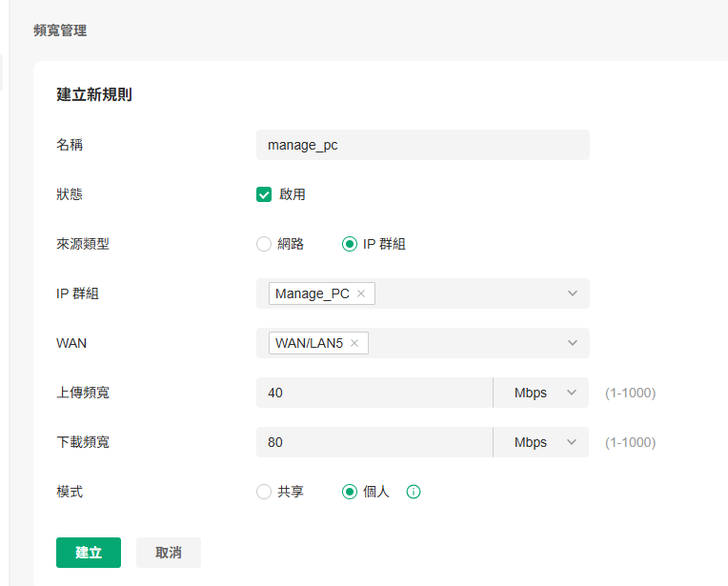Click the Manage_PC tag label

(x=312, y=293)
